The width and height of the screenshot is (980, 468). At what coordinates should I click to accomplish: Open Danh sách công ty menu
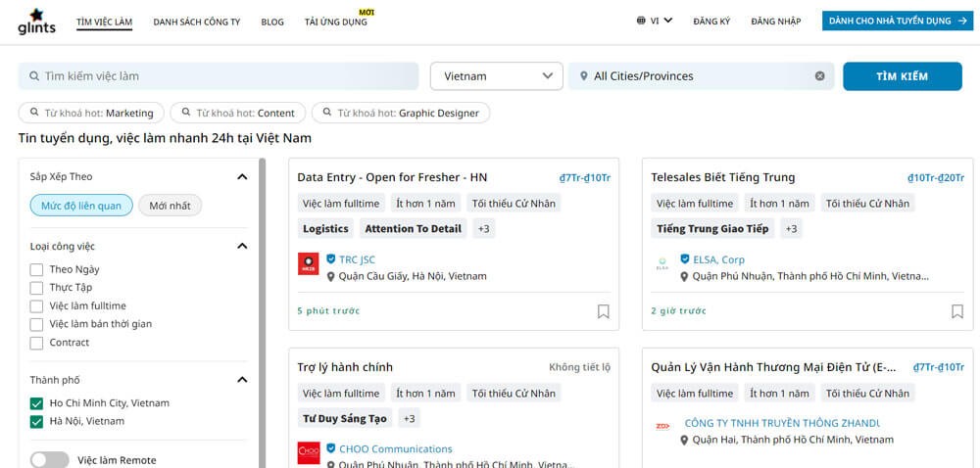pos(197,22)
